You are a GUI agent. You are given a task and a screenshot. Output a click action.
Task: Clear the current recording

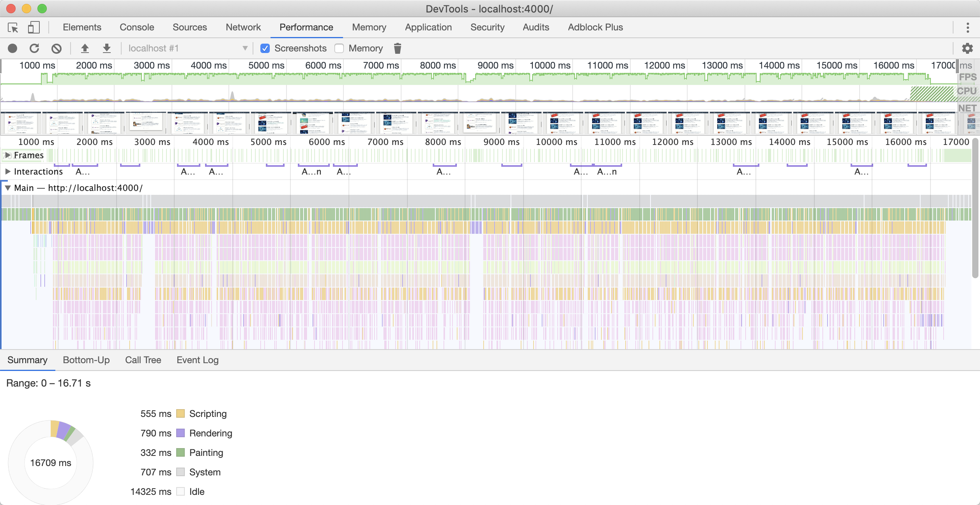pos(56,48)
